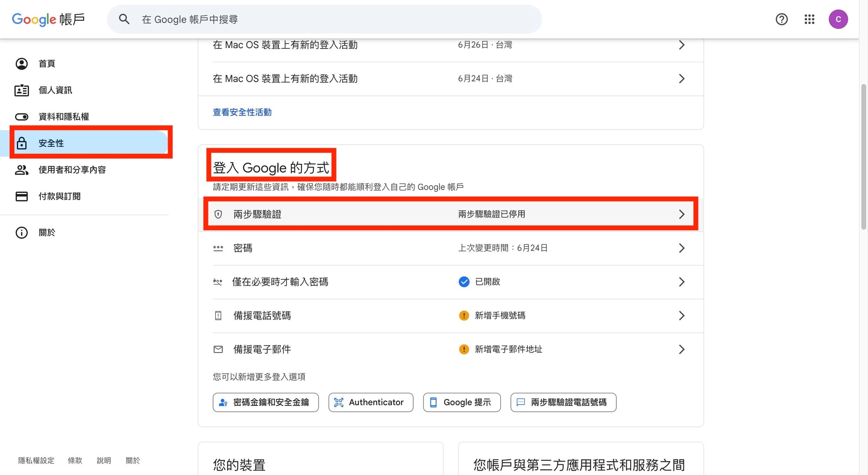Screen dimensions: 868x475
Task: Open the purple account avatar
Action: coord(838,19)
